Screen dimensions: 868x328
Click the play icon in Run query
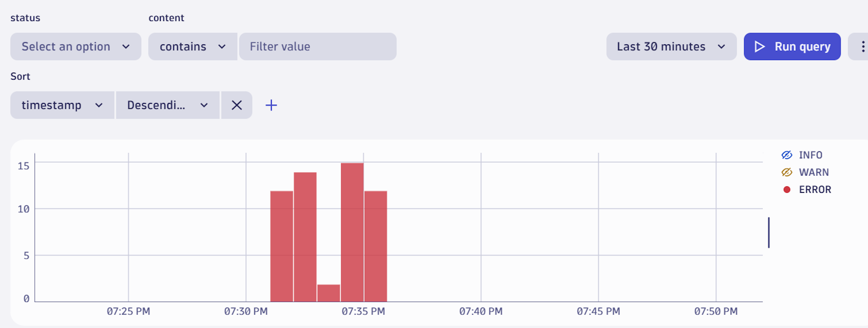(760, 46)
